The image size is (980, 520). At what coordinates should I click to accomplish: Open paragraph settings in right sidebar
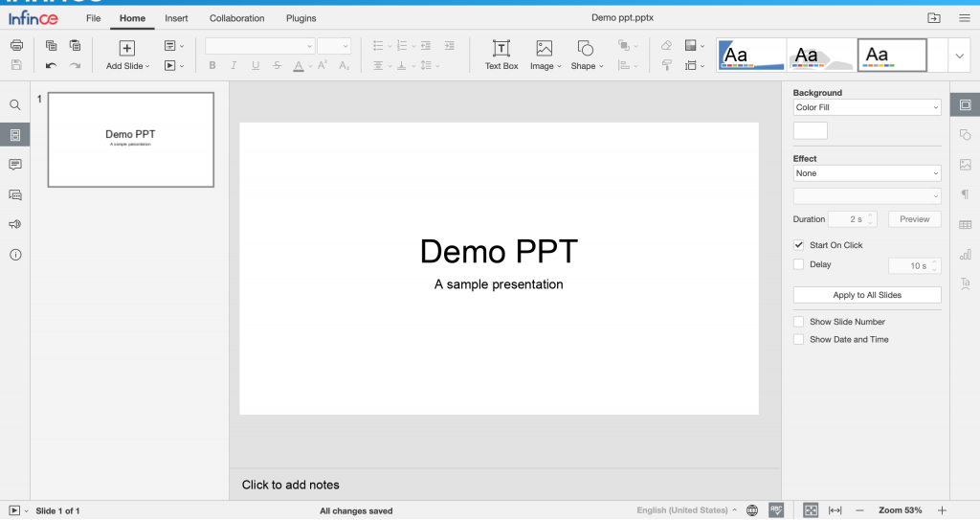click(965, 194)
